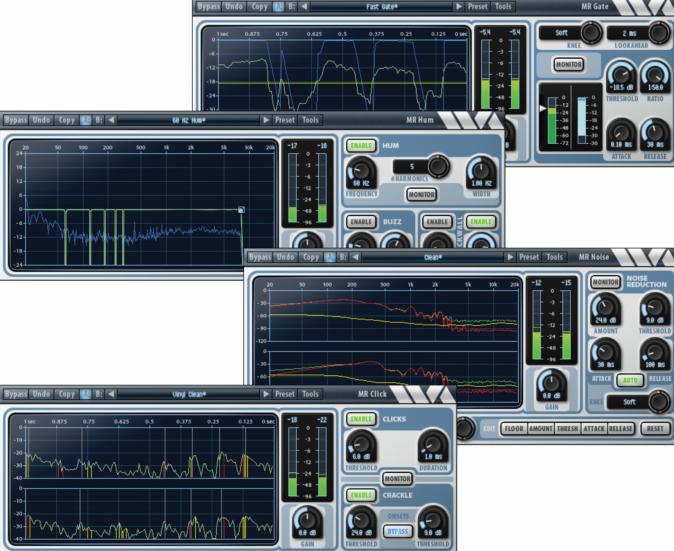The image size is (674, 551).
Task: Switch to setup B in MR Hum
Action: click(98, 120)
